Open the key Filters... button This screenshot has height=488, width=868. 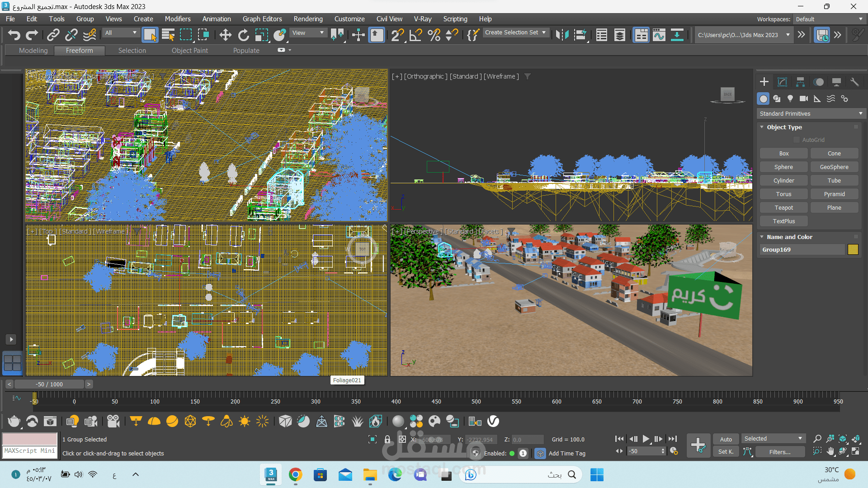point(780,452)
